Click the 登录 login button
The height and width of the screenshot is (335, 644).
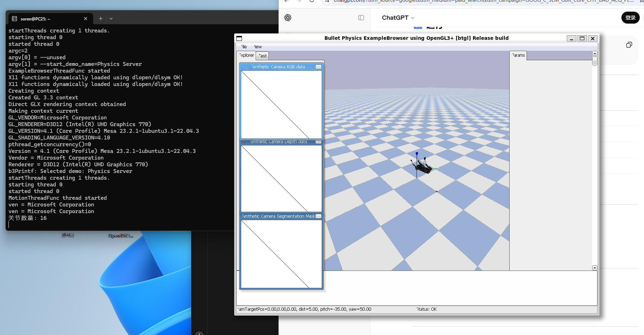click(630, 18)
